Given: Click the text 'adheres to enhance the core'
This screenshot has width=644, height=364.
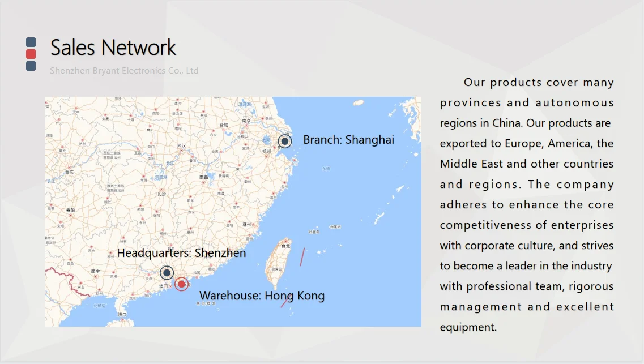Looking at the screenshot, I should coord(527,205).
